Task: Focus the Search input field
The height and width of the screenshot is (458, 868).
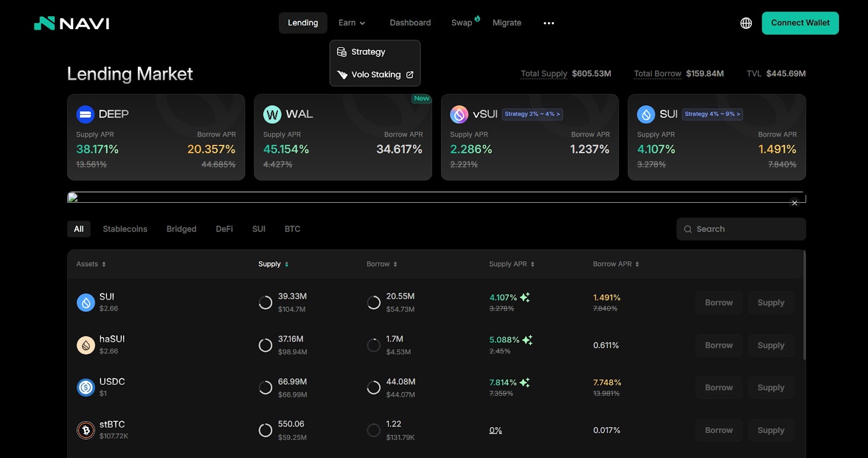Action: click(x=741, y=229)
